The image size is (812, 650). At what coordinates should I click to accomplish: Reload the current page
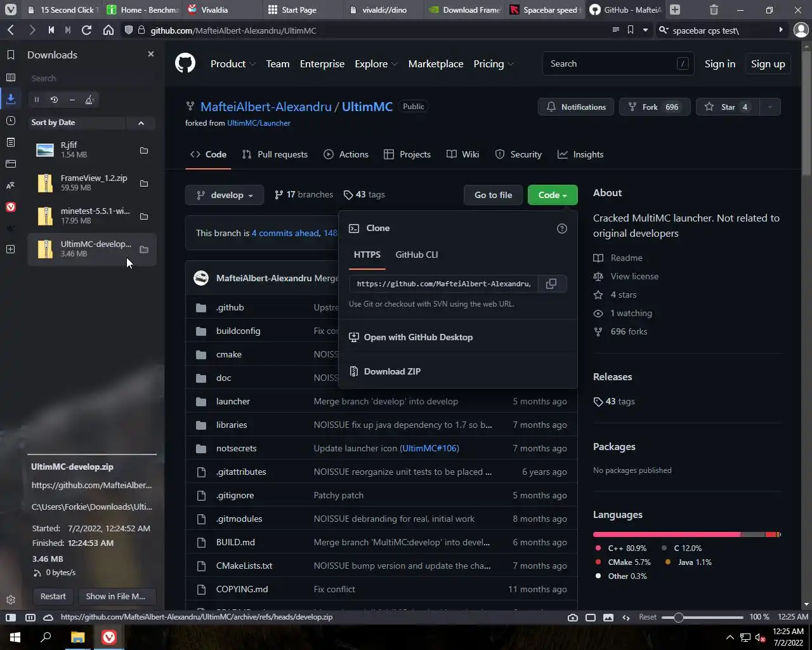point(87,30)
